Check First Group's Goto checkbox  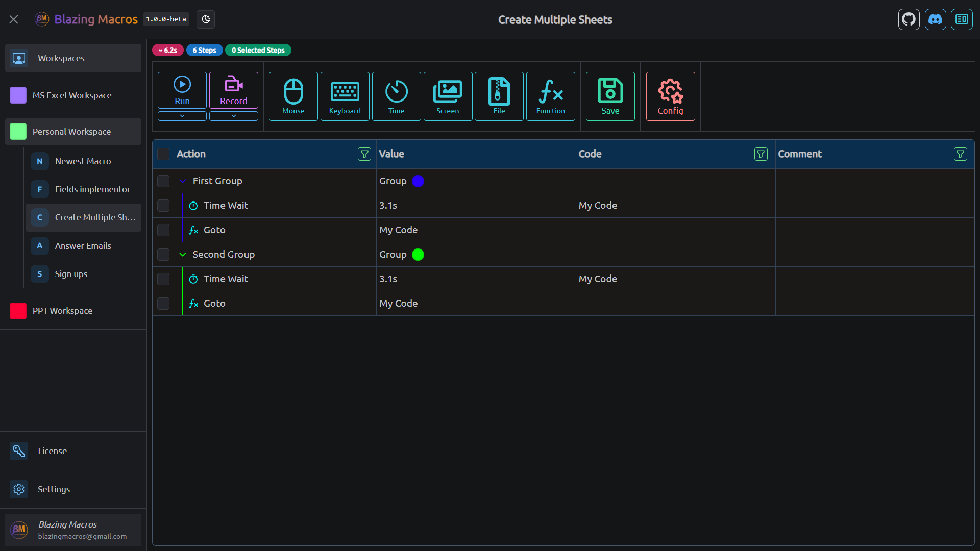(x=163, y=230)
